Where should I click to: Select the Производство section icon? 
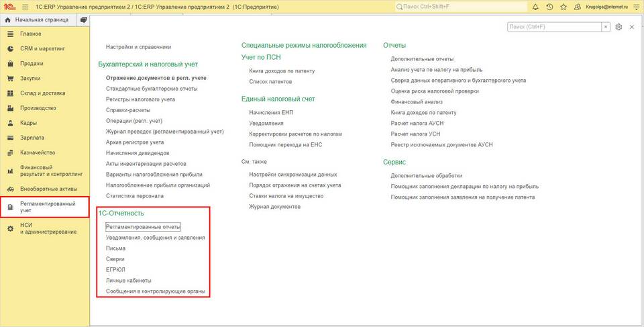11,108
